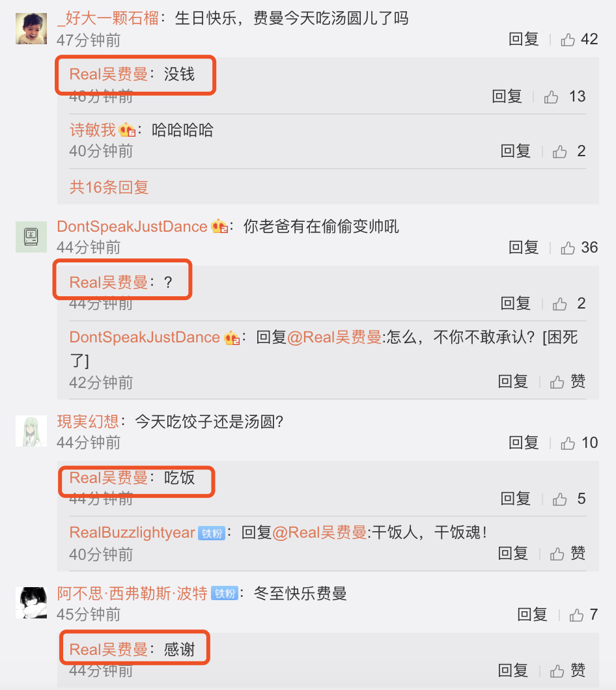Reply to 現実幻想's comment

coord(524,443)
